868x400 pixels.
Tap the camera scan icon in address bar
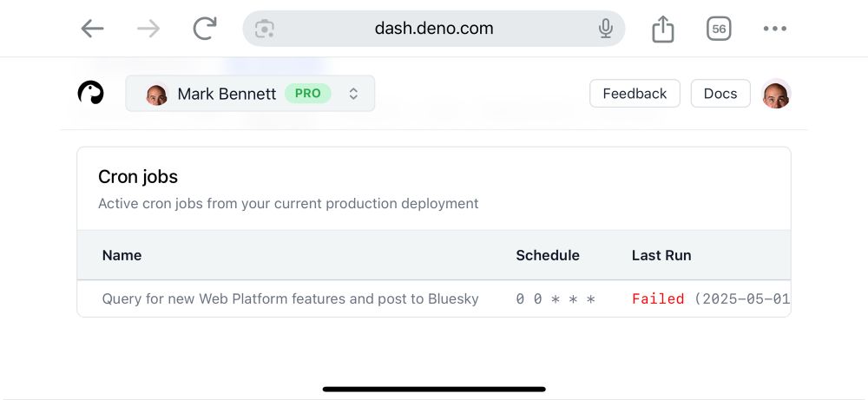[x=265, y=29]
